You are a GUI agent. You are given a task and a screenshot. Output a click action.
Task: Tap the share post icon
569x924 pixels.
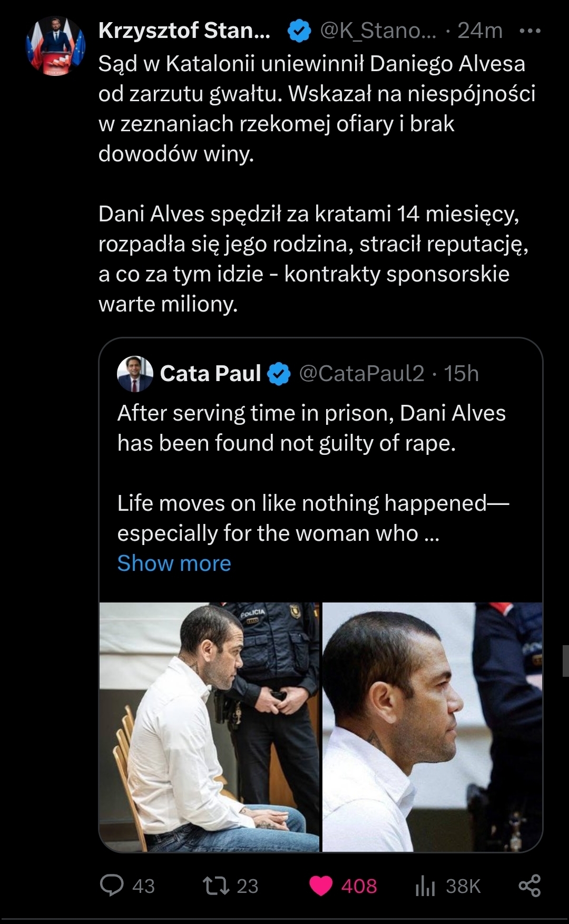[x=529, y=886]
